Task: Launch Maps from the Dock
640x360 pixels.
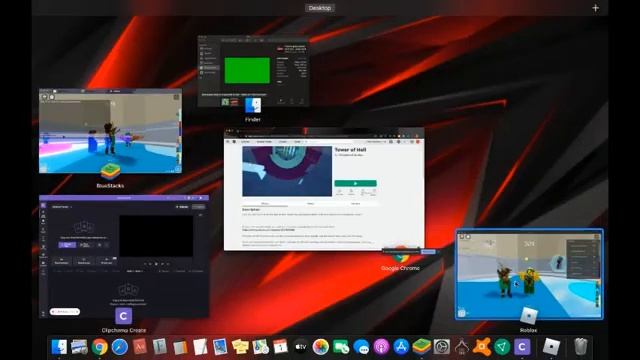Action: click(x=260, y=347)
